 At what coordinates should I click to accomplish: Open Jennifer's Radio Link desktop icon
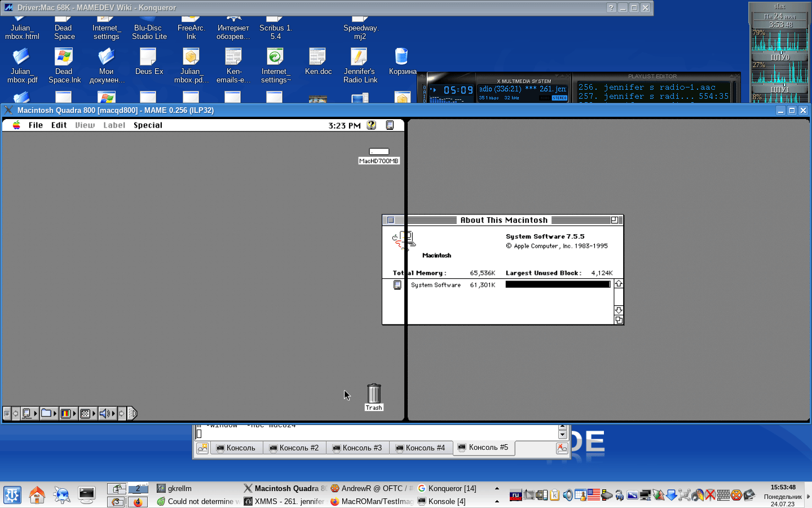pyautogui.click(x=360, y=65)
